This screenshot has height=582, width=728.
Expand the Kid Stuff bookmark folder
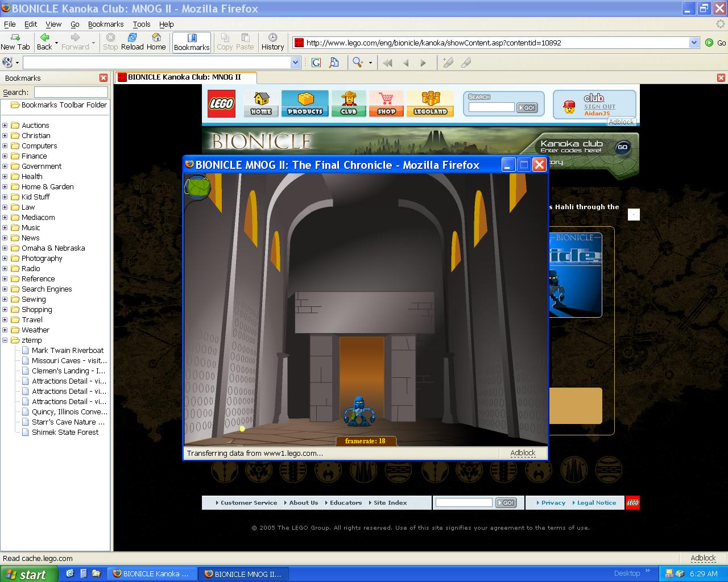point(5,197)
